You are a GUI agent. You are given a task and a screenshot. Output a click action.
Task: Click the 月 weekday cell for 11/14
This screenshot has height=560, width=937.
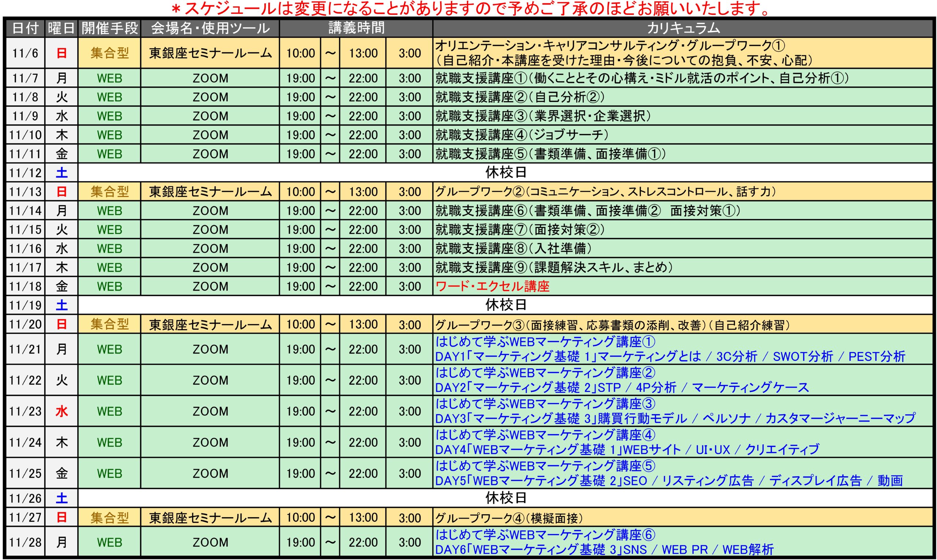click(61, 210)
